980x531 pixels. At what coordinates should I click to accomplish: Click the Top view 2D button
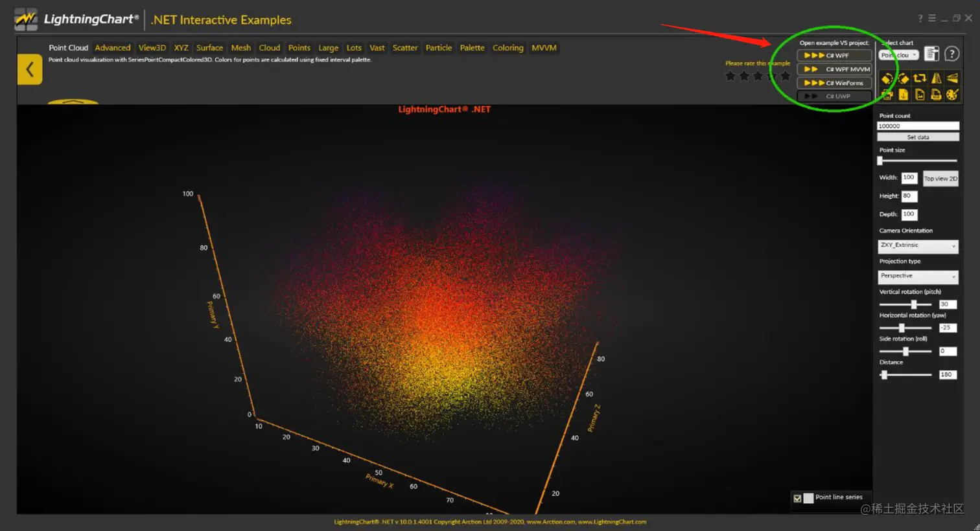[x=940, y=179]
